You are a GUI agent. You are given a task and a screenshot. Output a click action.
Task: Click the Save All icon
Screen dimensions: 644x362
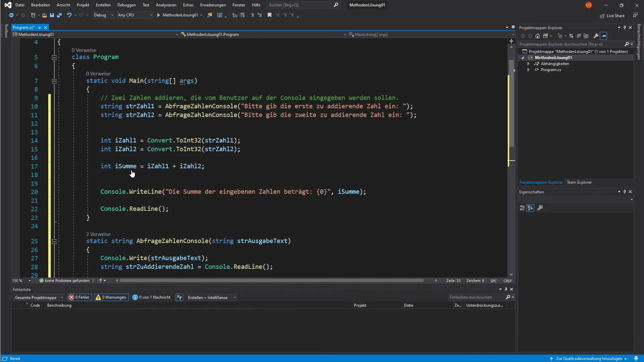click(59, 15)
